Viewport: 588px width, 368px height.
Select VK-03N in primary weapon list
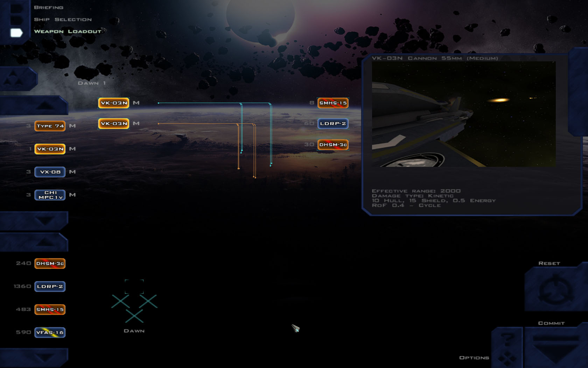[50, 149]
